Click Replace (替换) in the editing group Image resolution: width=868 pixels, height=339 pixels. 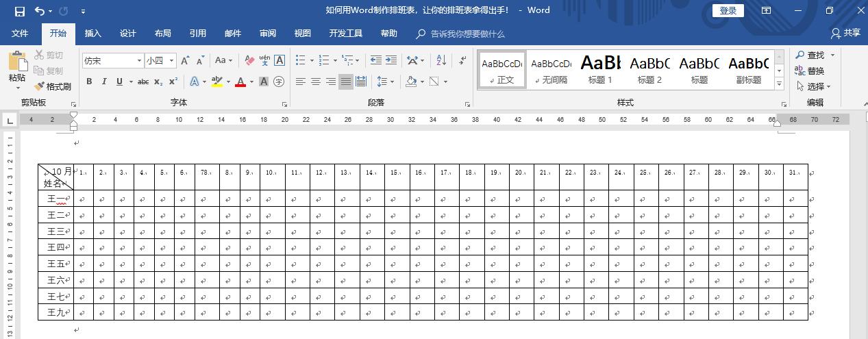click(x=810, y=71)
